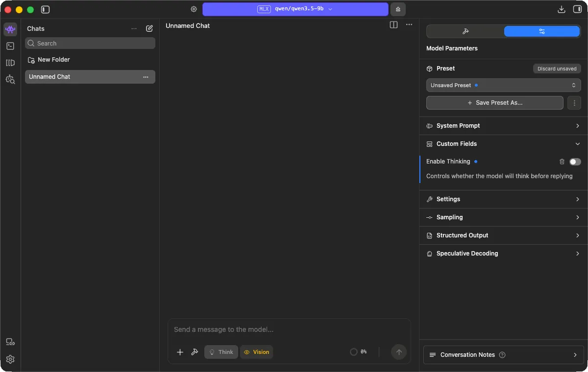Open the Chat view in left sidebar
The height and width of the screenshot is (372, 588).
10,29
